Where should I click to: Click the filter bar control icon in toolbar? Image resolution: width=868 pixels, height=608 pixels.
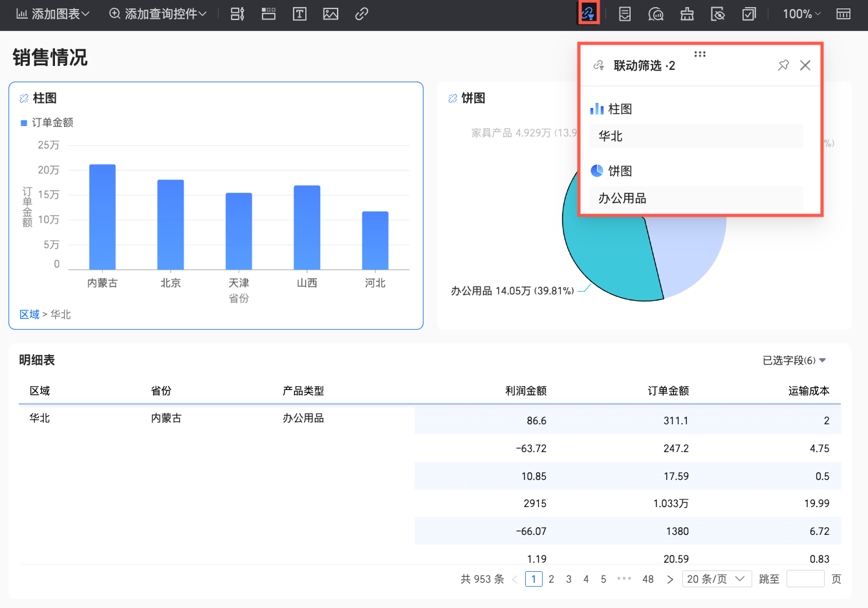click(237, 14)
